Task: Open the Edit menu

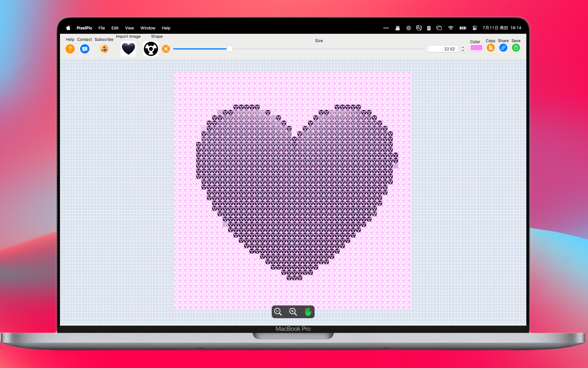Action: pos(115,28)
